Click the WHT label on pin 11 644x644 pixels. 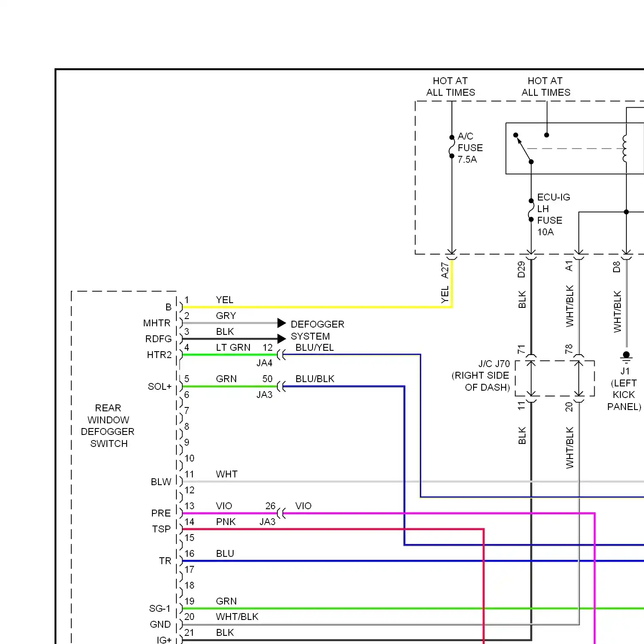pos(227,474)
